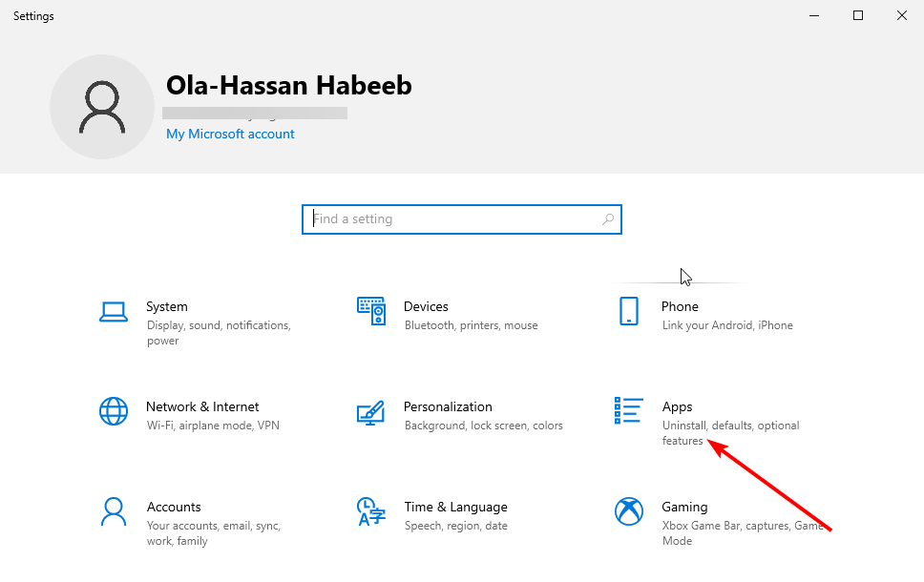Open Phone settings category

680,306
